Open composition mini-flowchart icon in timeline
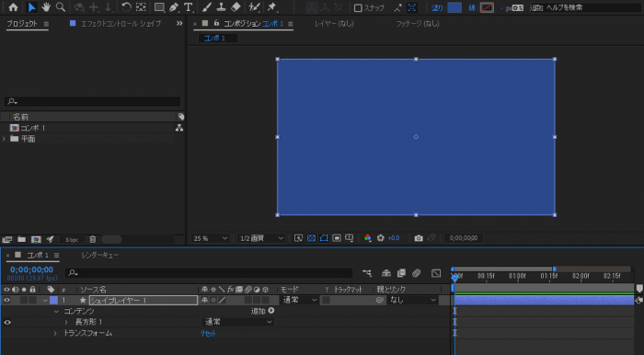Screen dimensions: 644x355 click(x=367, y=273)
